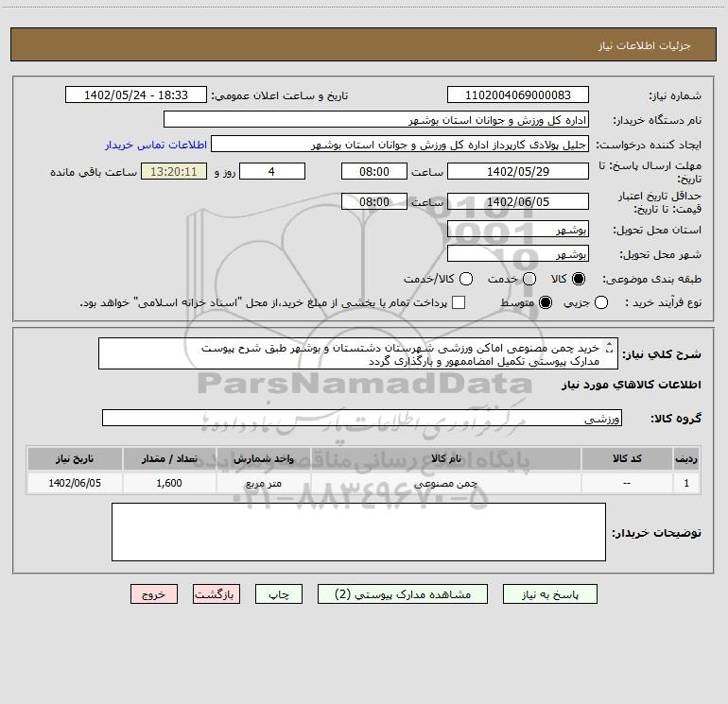Select the خدمت radio button
The width and height of the screenshot is (728, 704).
pyautogui.click(x=529, y=279)
